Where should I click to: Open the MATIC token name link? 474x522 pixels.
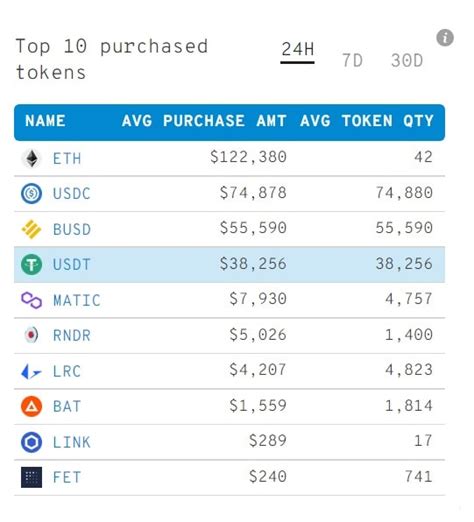77,301
